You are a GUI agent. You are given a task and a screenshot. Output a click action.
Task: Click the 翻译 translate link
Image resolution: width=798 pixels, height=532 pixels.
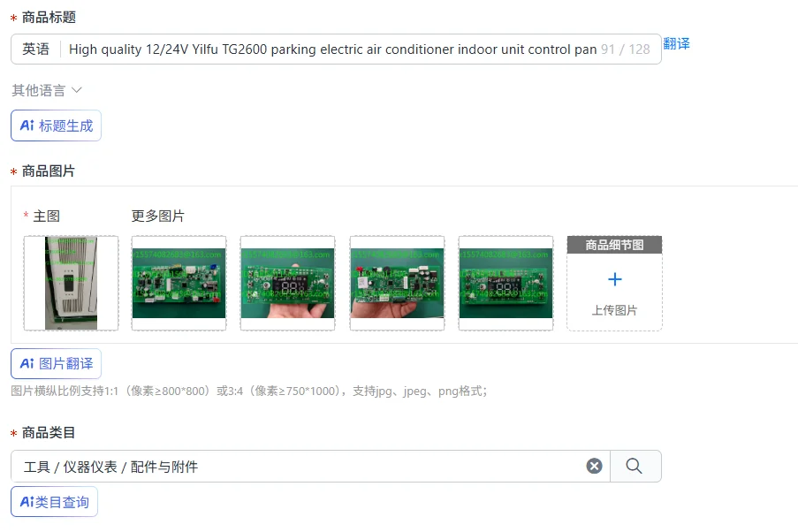[676, 44]
